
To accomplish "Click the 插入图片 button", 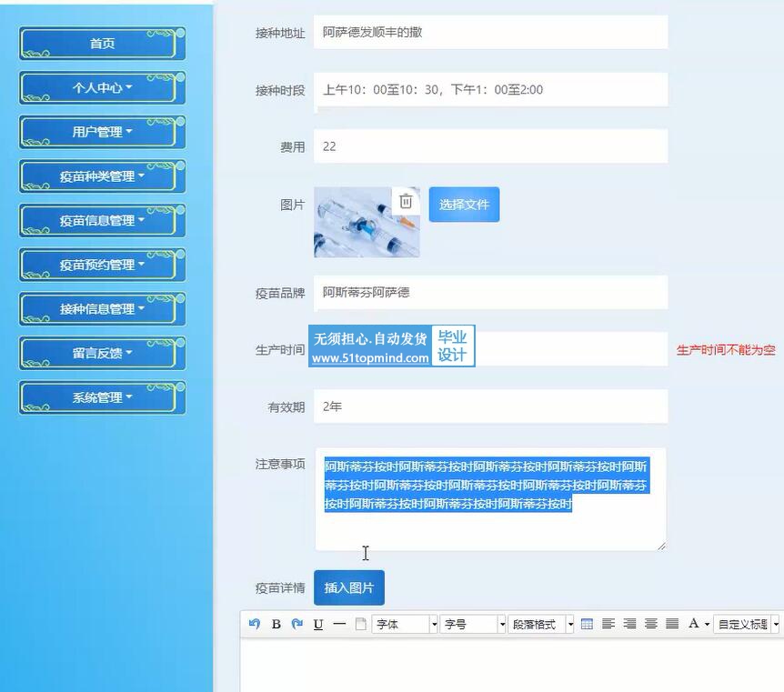I will (x=349, y=587).
